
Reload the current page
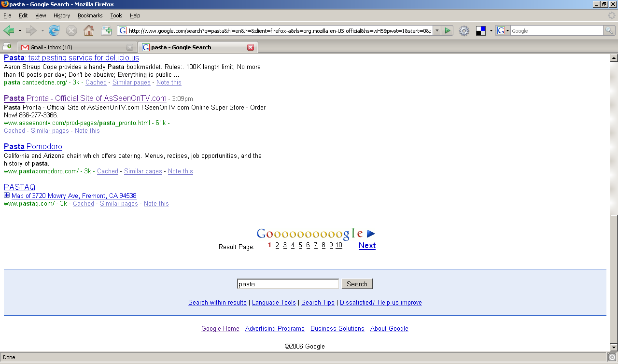click(x=54, y=31)
